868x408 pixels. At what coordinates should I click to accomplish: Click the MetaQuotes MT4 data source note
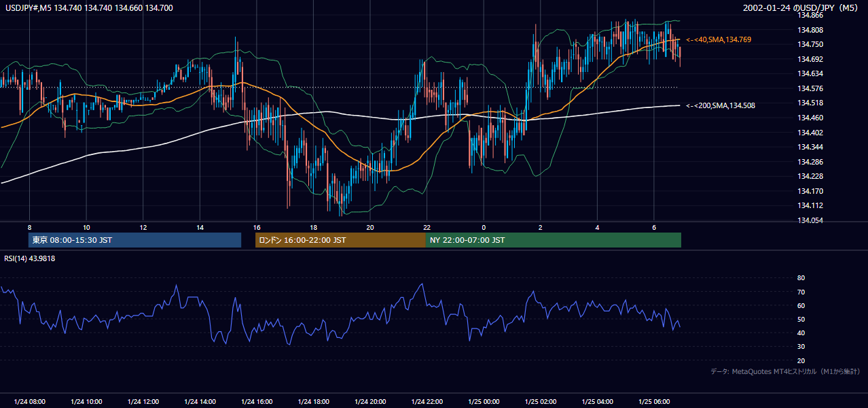(785, 371)
